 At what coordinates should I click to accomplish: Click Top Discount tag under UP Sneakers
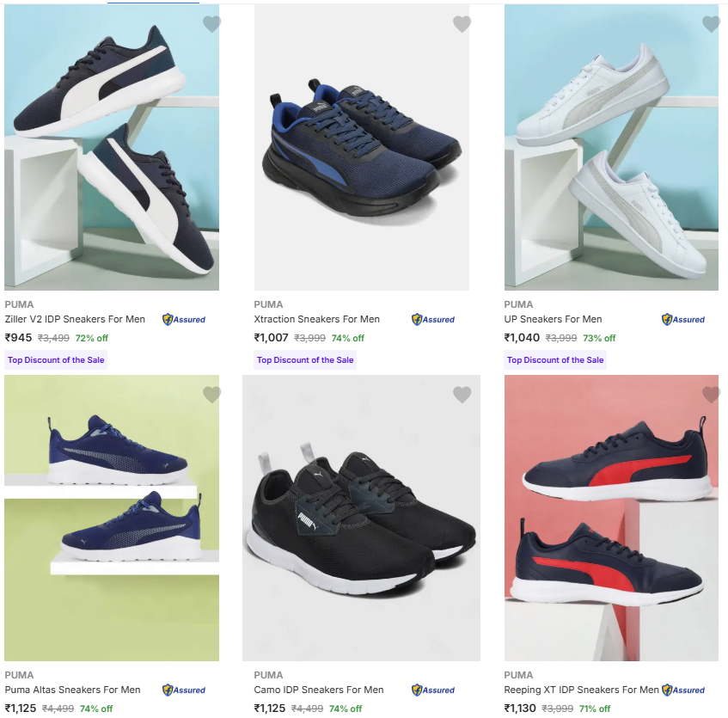pyautogui.click(x=555, y=360)
